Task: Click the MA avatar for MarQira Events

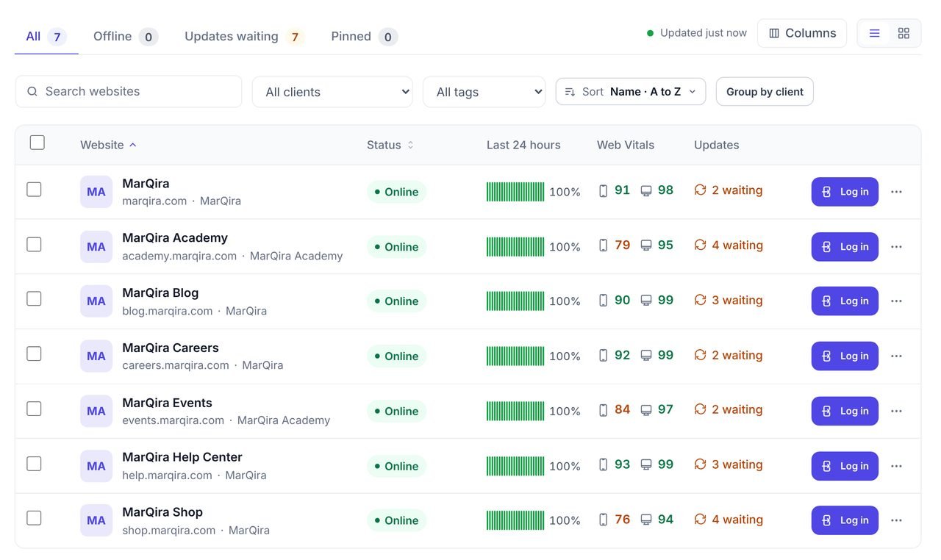Action: coord(96,411)
